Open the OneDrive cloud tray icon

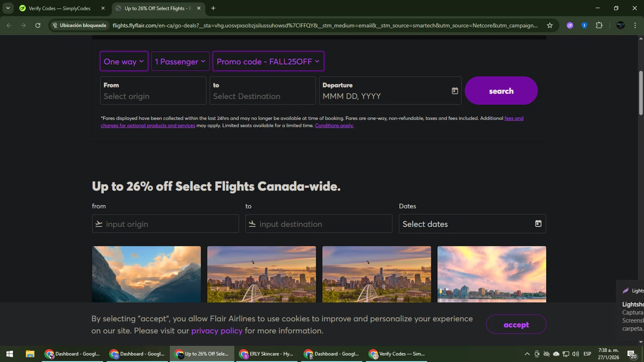[556, 354]
